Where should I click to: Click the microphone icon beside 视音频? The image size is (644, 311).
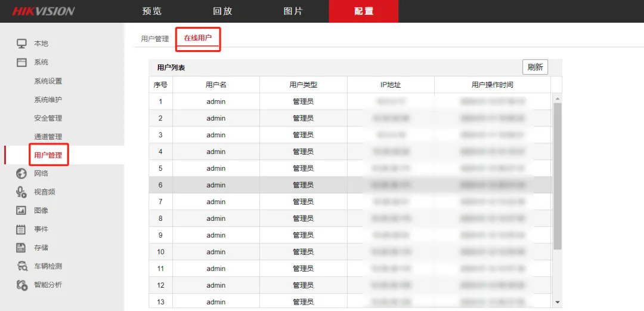pos(21,192)
